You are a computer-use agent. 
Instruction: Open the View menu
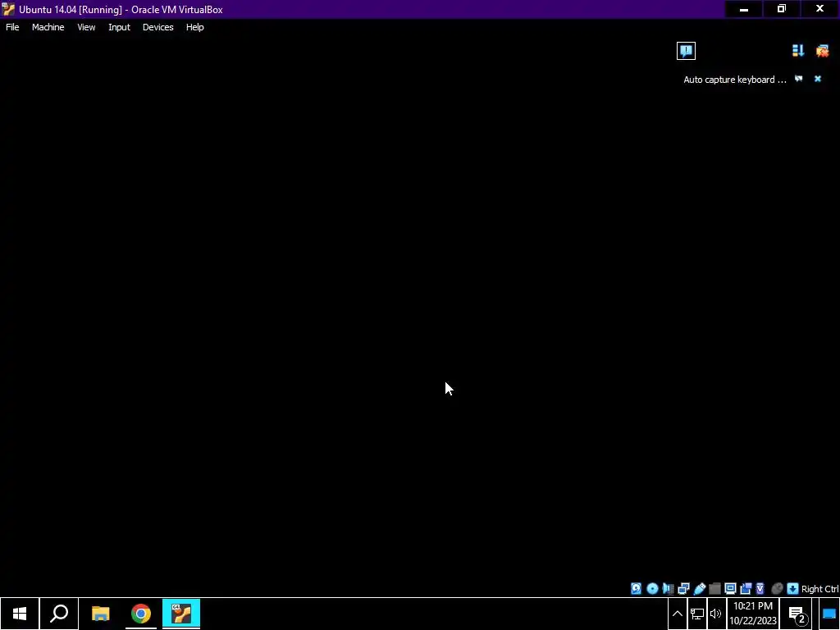(x=85, y=27)
